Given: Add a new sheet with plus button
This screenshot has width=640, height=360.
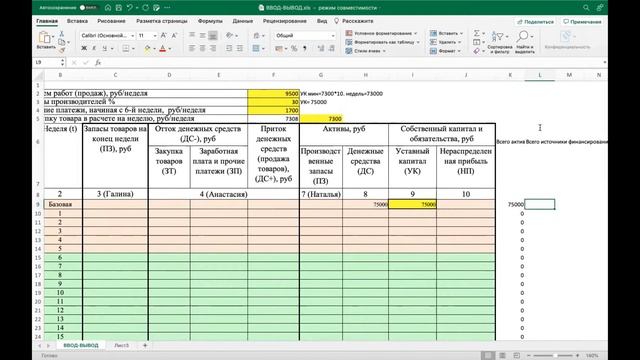Looking at the screenshot, I should tap(145, 345).
